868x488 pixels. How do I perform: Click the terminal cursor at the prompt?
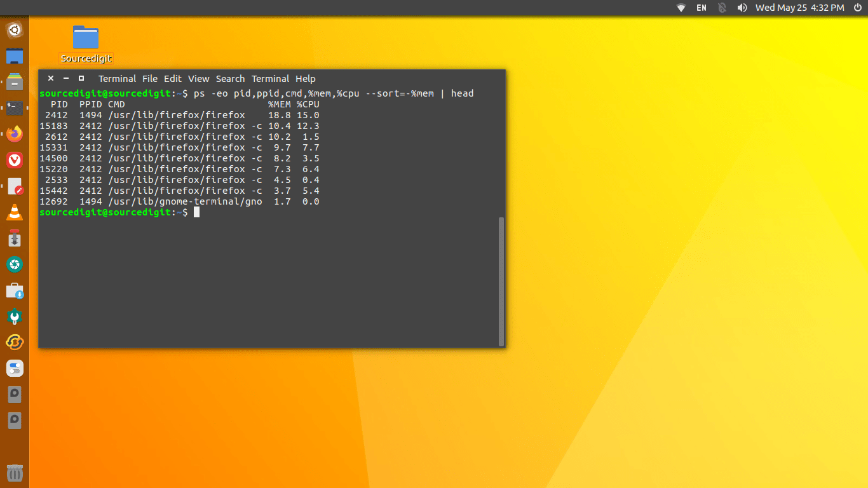[197, 212]
